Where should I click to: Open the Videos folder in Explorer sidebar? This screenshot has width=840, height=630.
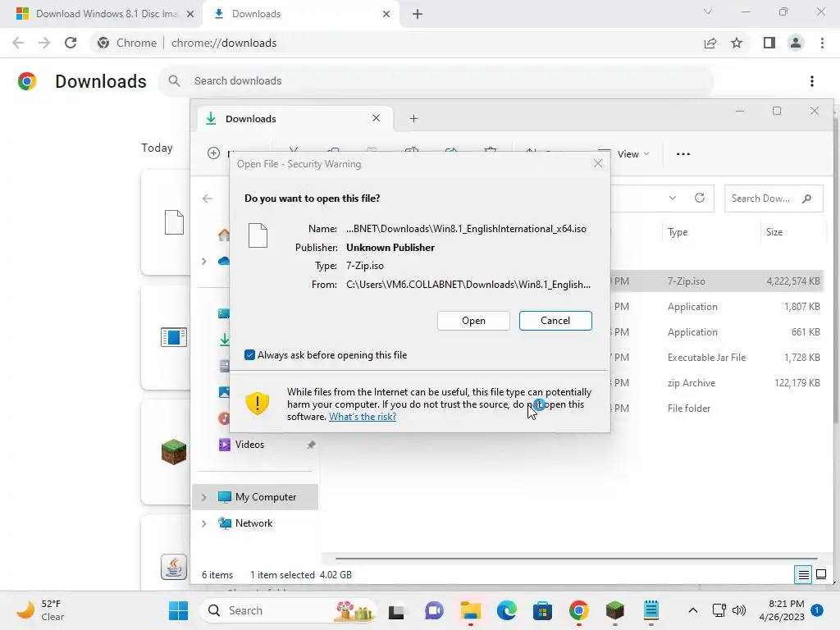point(249,445)
